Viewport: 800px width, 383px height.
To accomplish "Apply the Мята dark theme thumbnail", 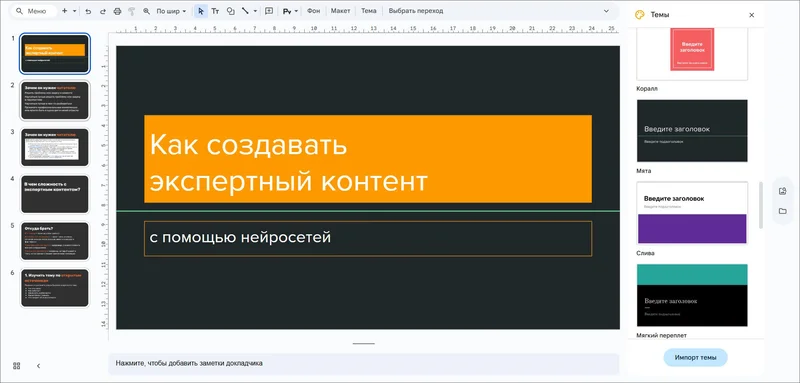I will 692,131.
